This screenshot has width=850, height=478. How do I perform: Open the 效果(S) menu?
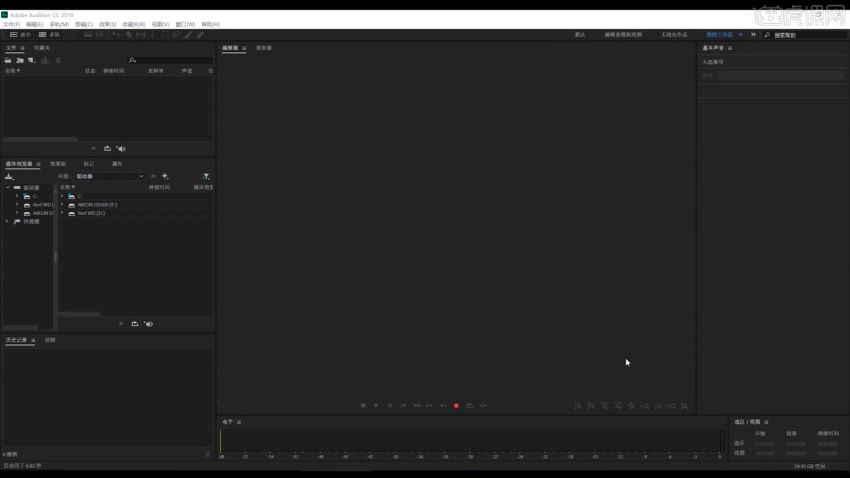(107, 24)
